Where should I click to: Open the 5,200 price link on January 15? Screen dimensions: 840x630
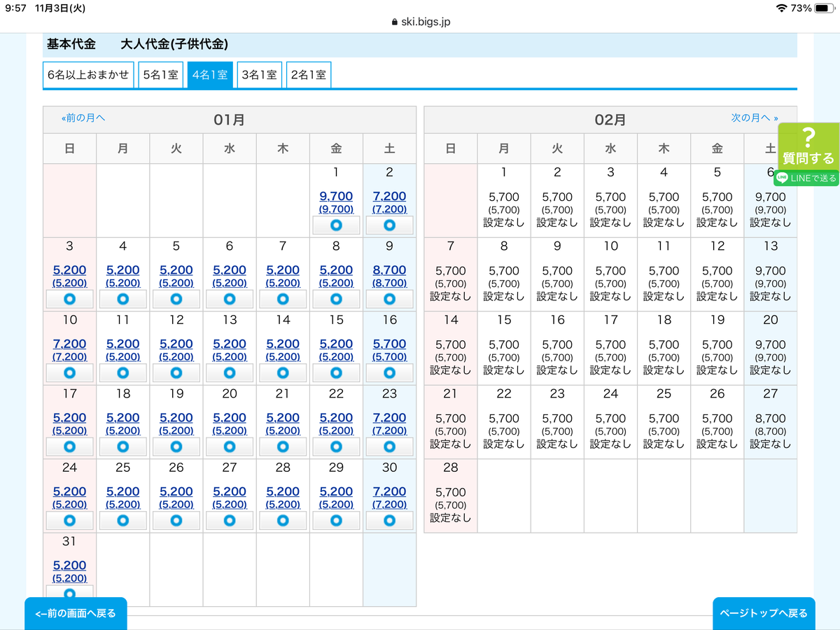[336, 344]
